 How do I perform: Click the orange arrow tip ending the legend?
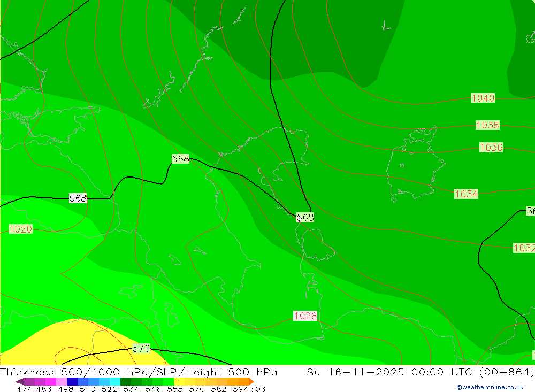point(251,381)
